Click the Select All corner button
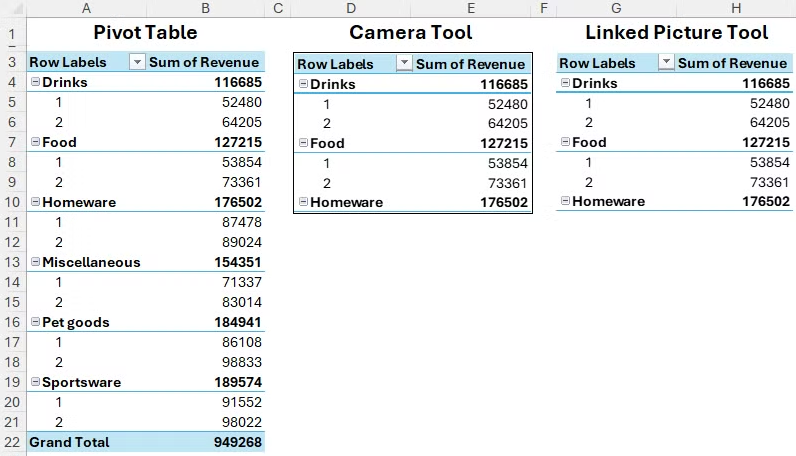Viewport: 796px width, 456px height. tap(13, 8)
